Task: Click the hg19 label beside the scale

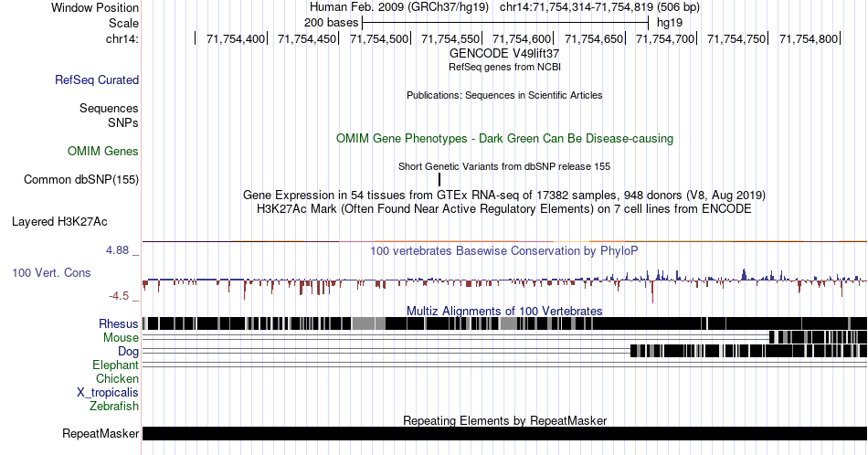Action: coord(670,23)
